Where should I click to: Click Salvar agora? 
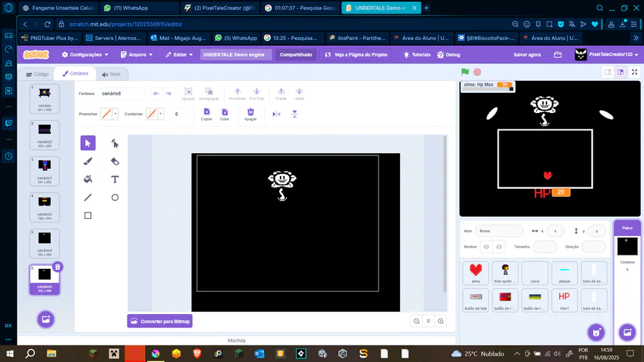[527, 54]
